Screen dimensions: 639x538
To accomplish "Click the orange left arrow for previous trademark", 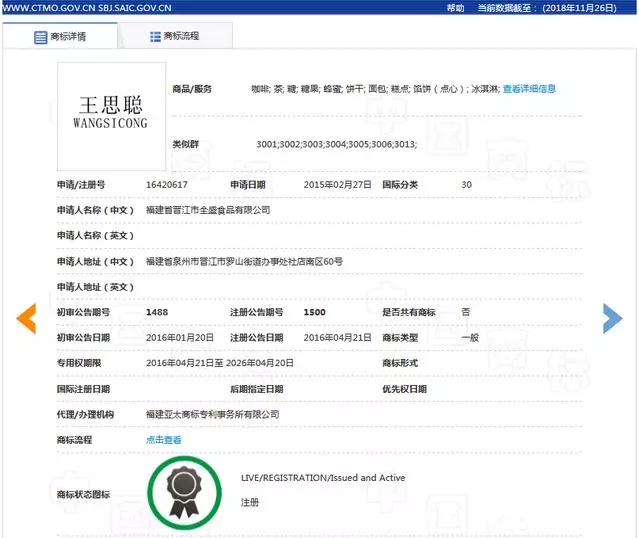I will coord(26,318).
